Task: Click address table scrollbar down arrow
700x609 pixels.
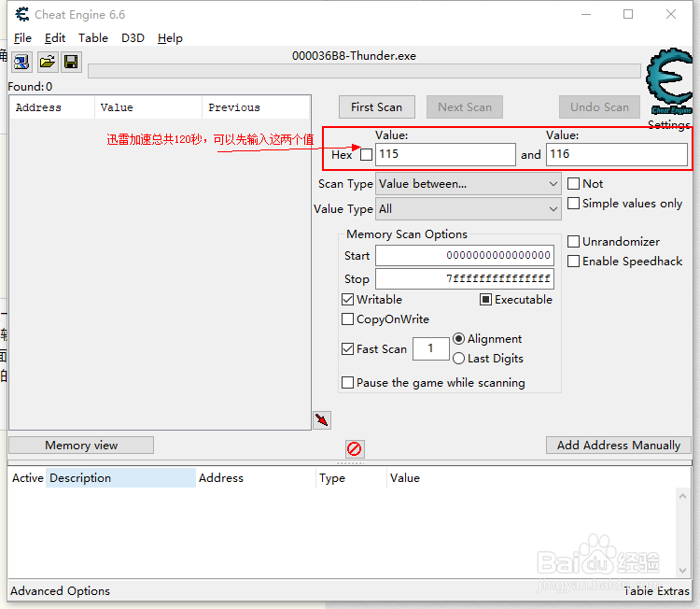Action: 682,571
